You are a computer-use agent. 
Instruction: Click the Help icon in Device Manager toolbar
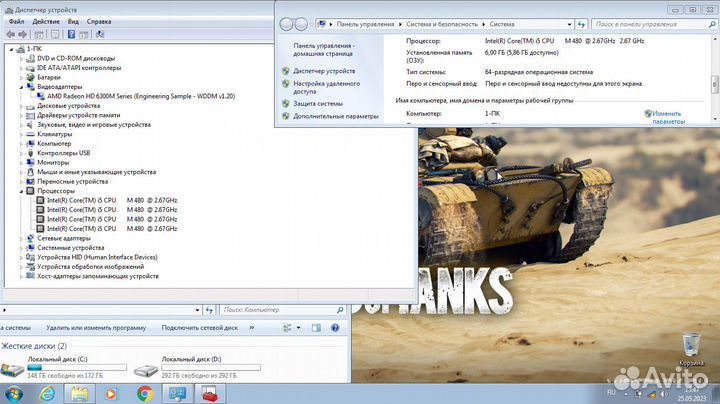(69, 34)
